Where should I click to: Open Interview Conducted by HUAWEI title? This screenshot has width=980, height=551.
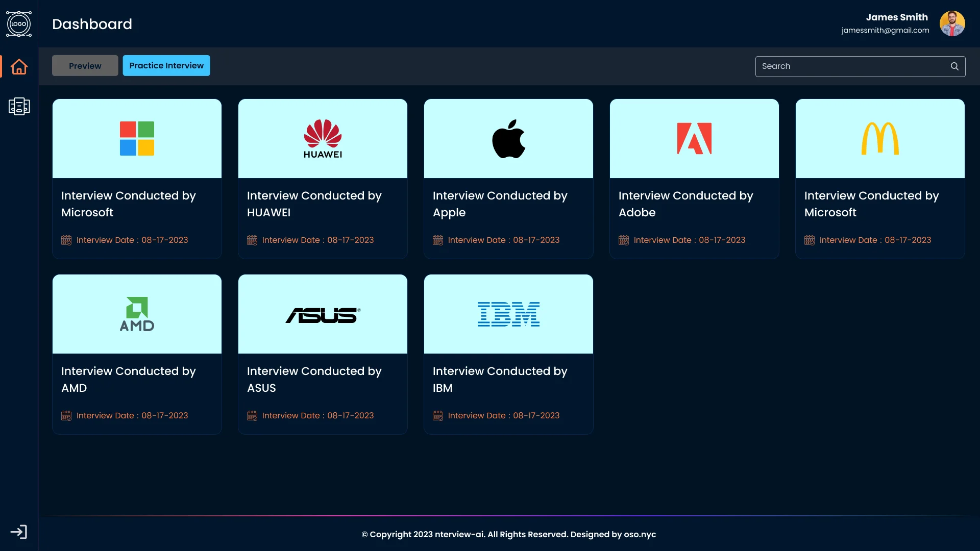pos(314,204)
